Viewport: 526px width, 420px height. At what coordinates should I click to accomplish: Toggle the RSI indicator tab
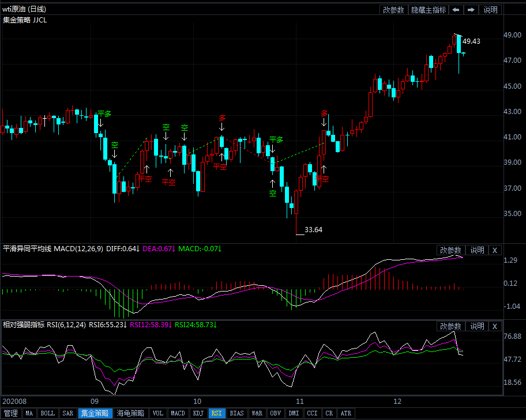[x=216, y=413]
